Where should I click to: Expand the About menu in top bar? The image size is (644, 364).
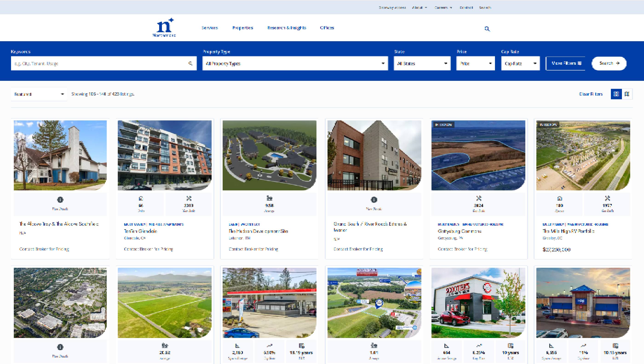coord(420,8)
